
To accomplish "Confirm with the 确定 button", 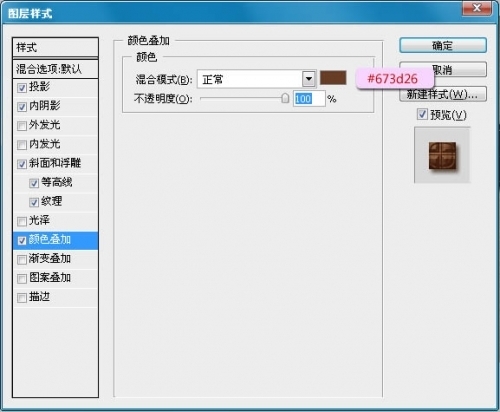I will coord(443,45).
